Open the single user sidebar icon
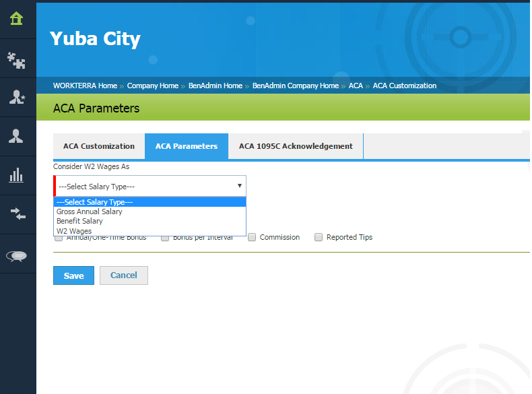Screen dimensions: 532x394 click(x=17, y=137)
